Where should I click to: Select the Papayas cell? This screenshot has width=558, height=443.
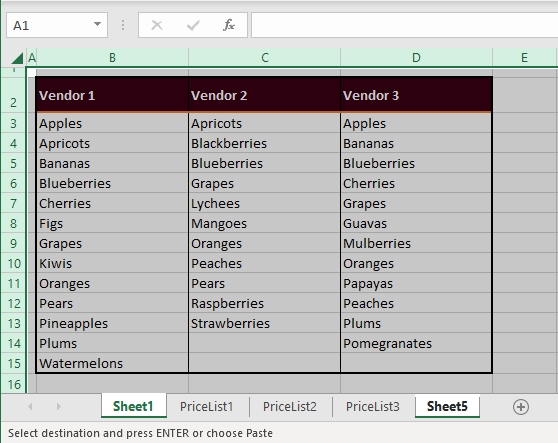click(416, 284)
